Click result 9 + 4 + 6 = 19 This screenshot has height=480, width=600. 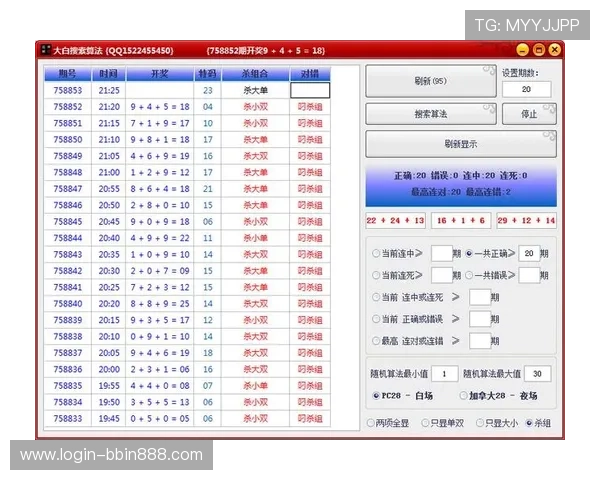[x=160, y=353]
